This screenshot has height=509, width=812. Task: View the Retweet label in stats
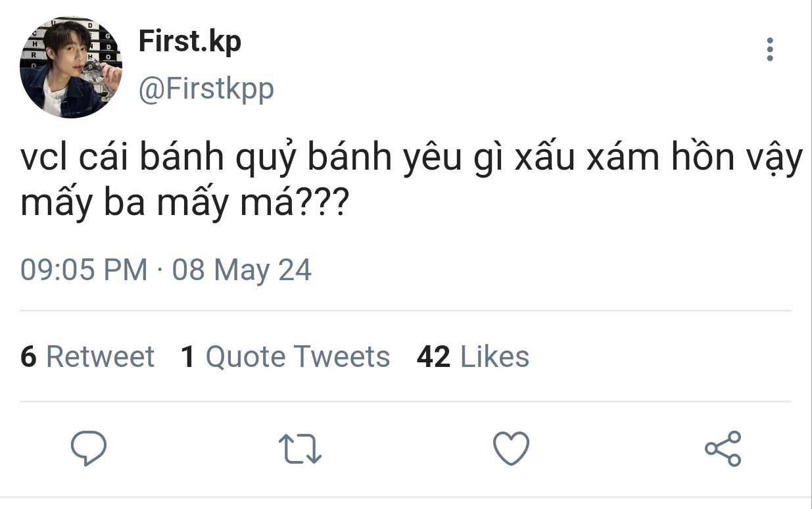click(x=100, y=356)
